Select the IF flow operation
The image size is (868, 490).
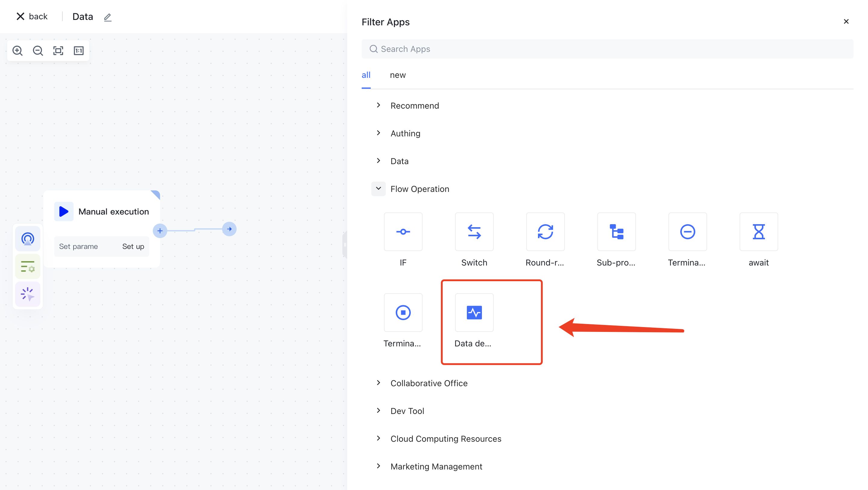click(x=403, y=232)
